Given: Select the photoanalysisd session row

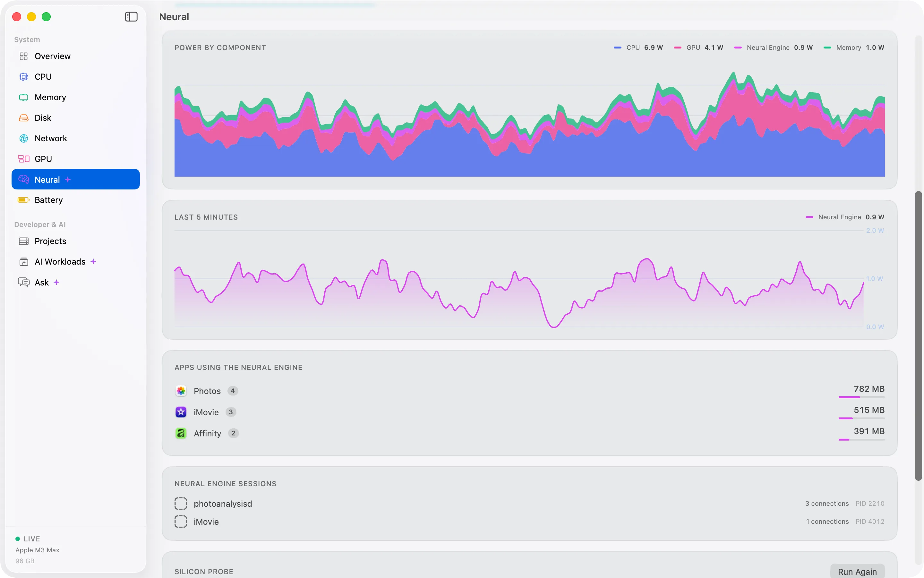Looking at the screenshot, I should (529, 504).
